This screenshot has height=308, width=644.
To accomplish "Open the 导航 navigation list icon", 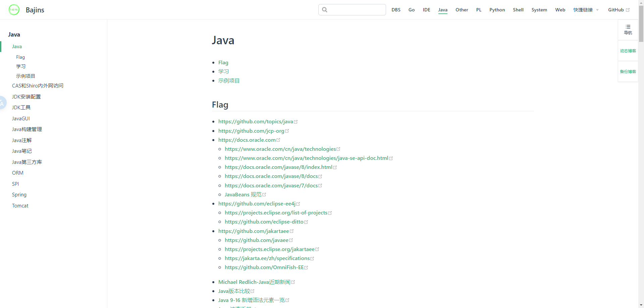I will [x=628, y=27].
